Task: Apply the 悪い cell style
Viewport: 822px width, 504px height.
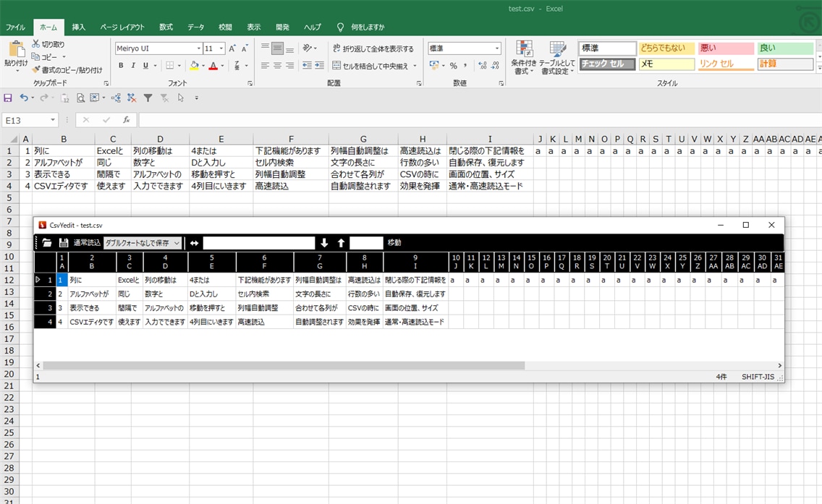Action: click(x=726, y=48)
